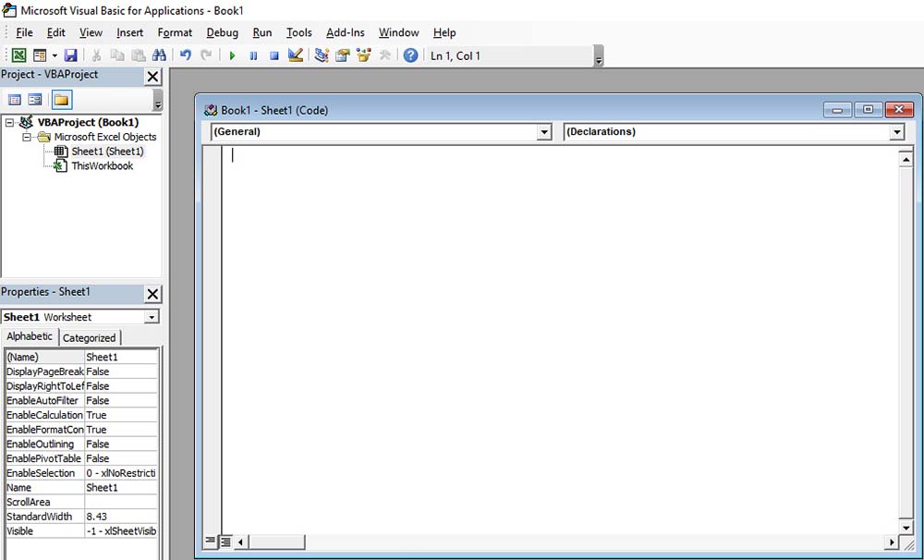Switch to Microsoft Excel view icon
The width and height of the screenshot is (924, 560).
tap(18, 55)
